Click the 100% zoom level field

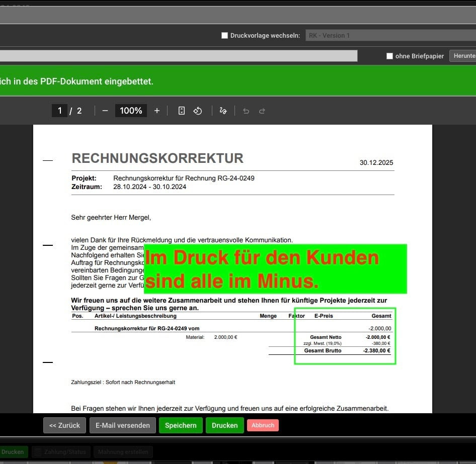(131, 111)
